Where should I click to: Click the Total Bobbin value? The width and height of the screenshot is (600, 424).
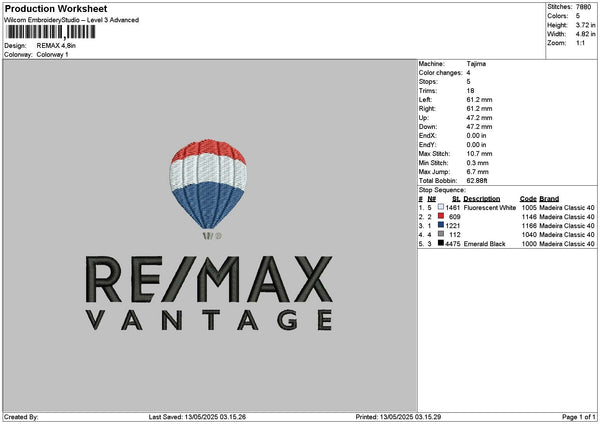[x=478, y=180]
